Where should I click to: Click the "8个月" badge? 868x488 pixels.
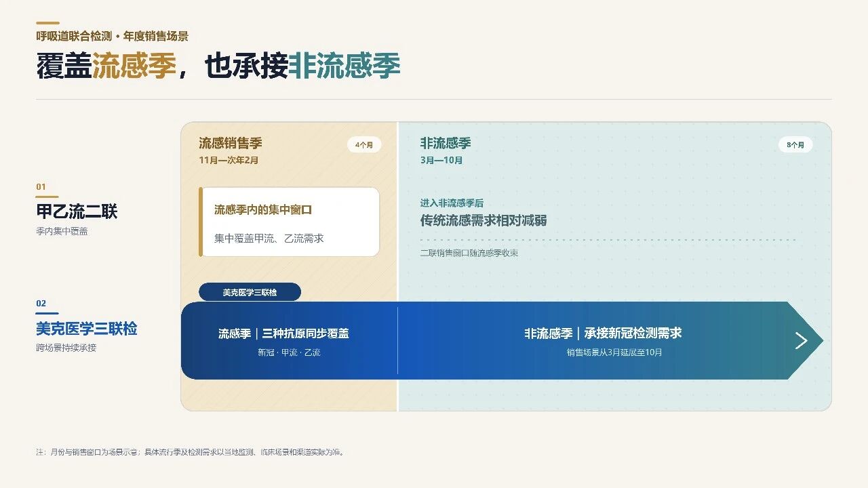point(795,144)
